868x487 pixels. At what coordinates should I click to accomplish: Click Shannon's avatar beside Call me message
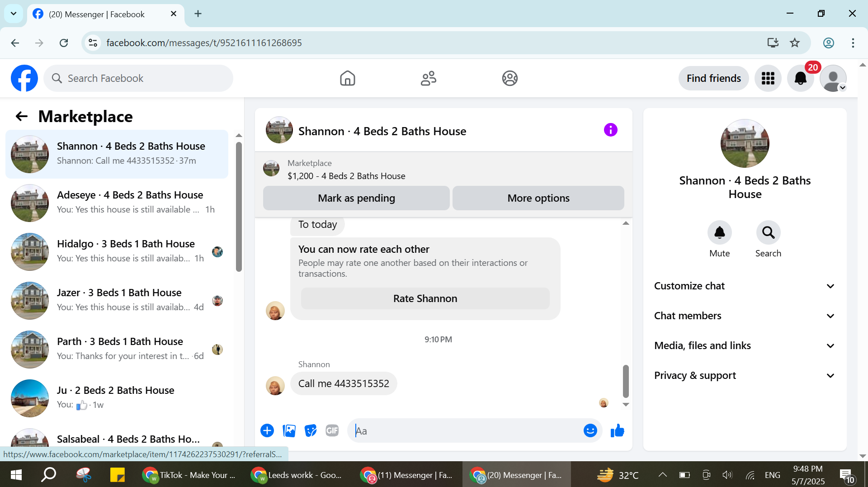(x=275, y=386)
